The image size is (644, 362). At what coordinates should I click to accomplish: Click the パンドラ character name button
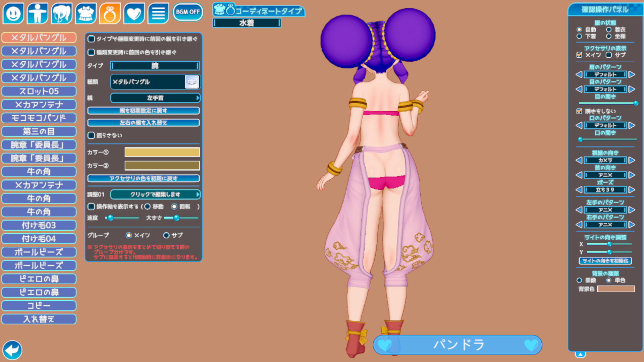(458, 345)
